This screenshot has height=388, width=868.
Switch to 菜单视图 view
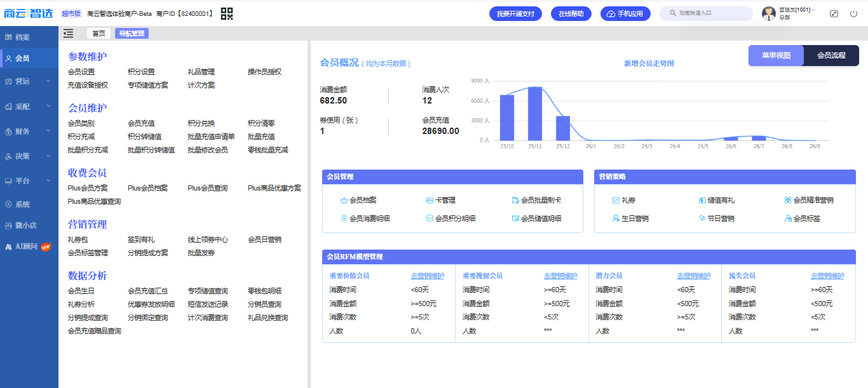click(776, 56)
